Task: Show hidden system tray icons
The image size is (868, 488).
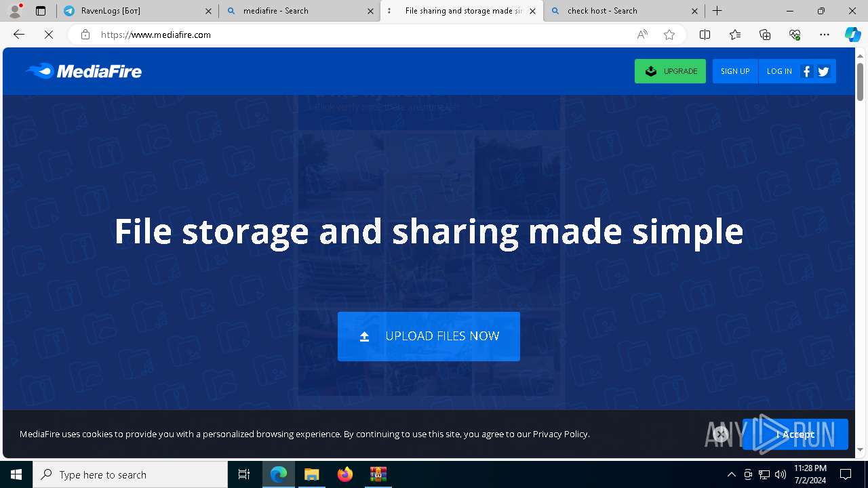Action: point(731,474)
